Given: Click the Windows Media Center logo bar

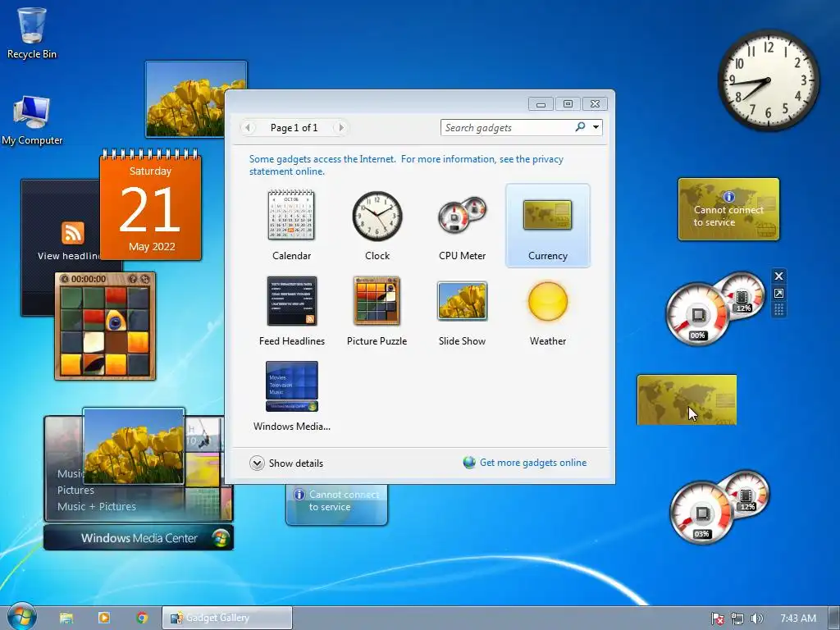Looking at the screenshot, I should coord(139,538).
